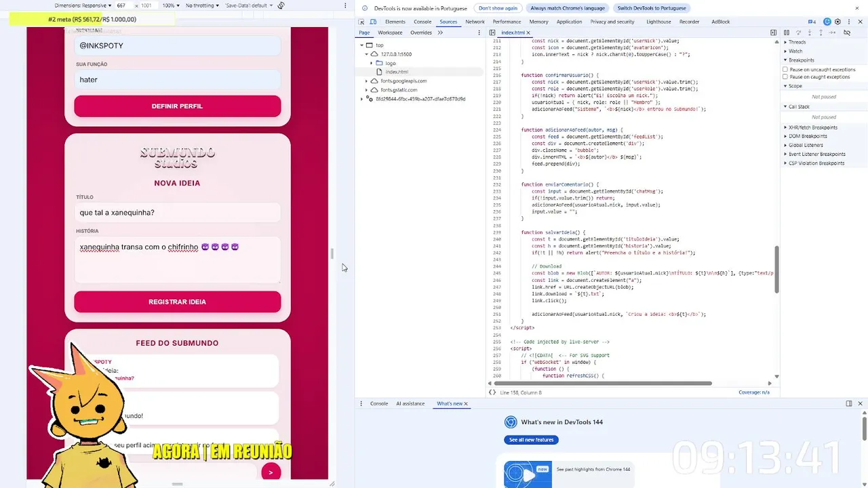
Task: Expand fonts.googleapis.com node
Action: 367,81
